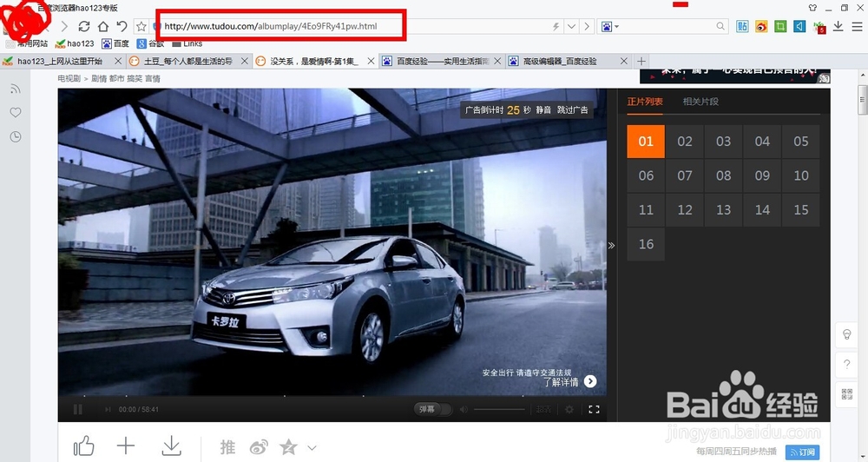This screenshot has width=868, height=462.
Task: Click the blue sound extension icon
Action: point(799,26)
